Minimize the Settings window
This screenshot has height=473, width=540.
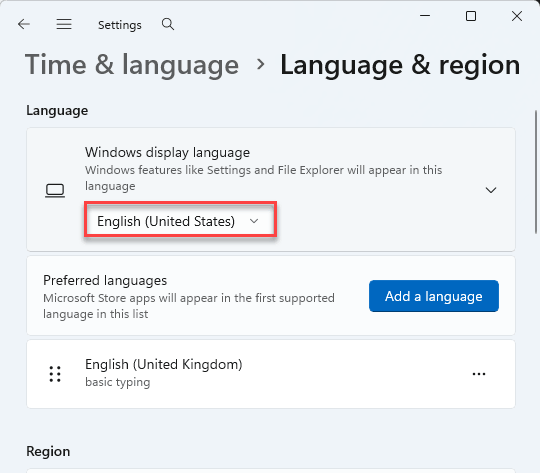[425, 16]
